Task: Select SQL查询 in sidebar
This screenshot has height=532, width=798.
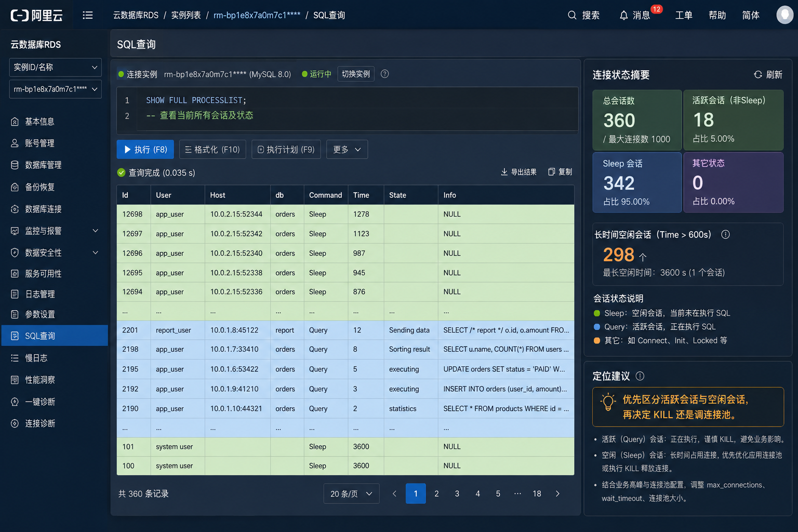Action: click(x=55, y=336)
